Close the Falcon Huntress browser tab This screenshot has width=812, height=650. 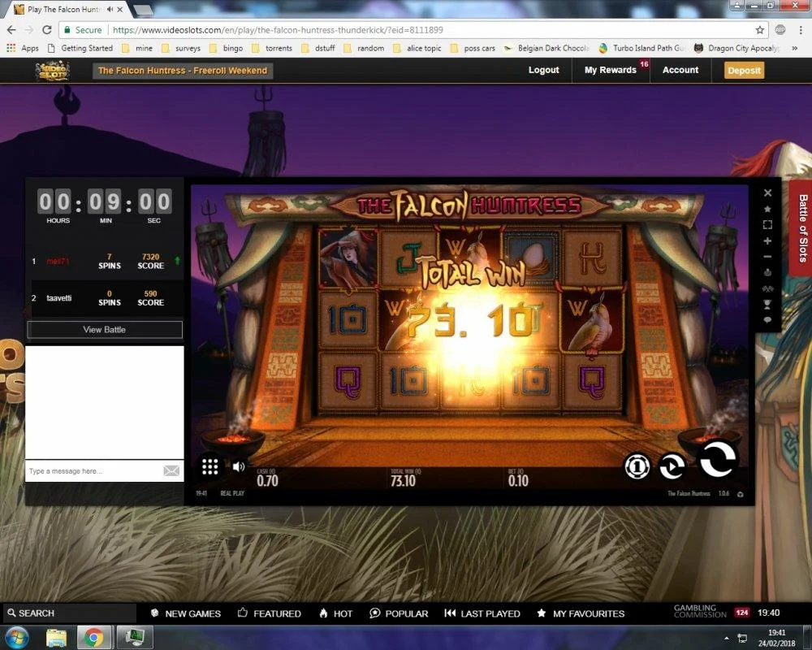click(120, 9)
